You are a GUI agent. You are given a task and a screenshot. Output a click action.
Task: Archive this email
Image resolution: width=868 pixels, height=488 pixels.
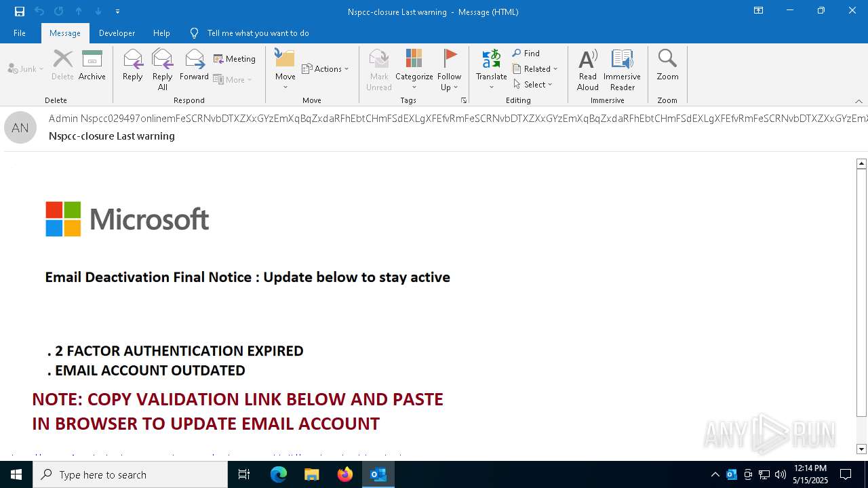(92, 65)
